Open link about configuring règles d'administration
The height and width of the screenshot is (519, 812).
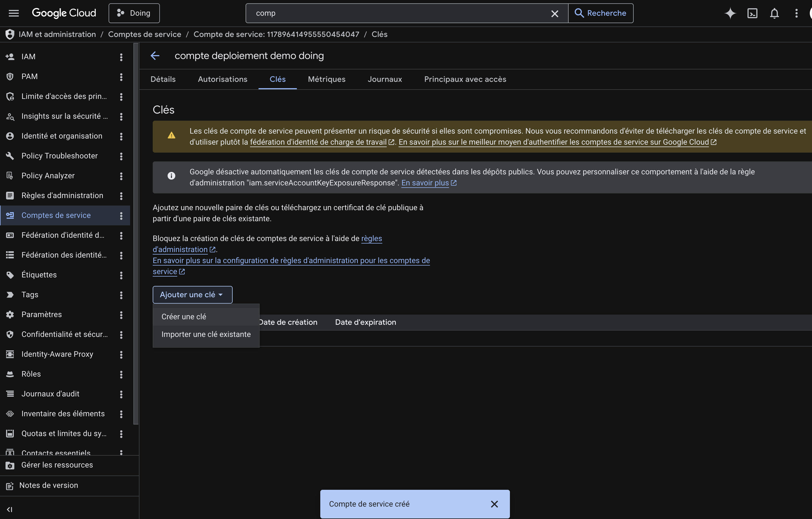(x=291, y=266)
